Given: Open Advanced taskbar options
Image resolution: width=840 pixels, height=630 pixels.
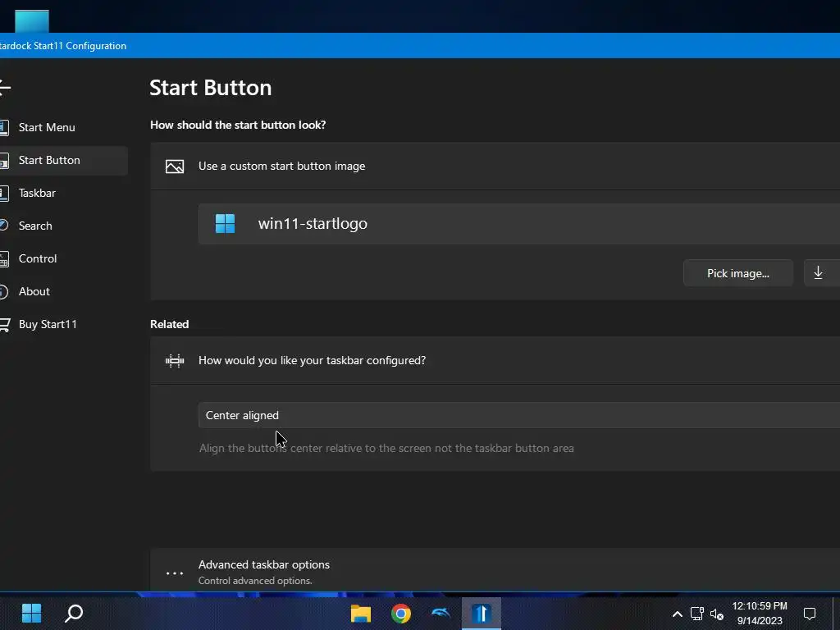Looking at the screenshot, I should (495, 571).
